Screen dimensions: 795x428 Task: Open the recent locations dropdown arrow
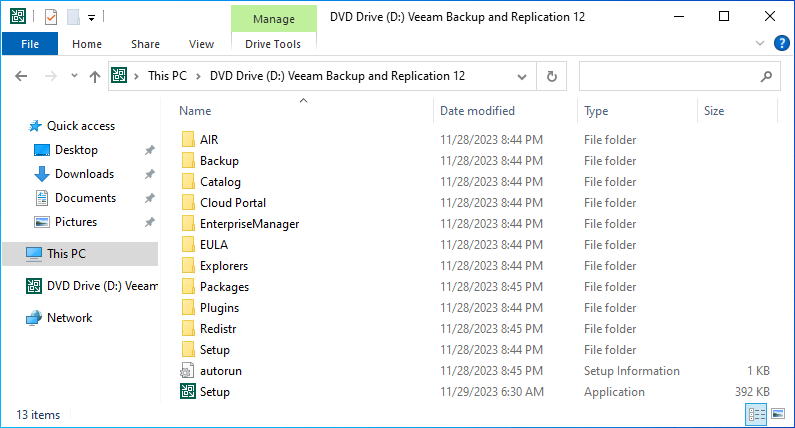(74, 76)
